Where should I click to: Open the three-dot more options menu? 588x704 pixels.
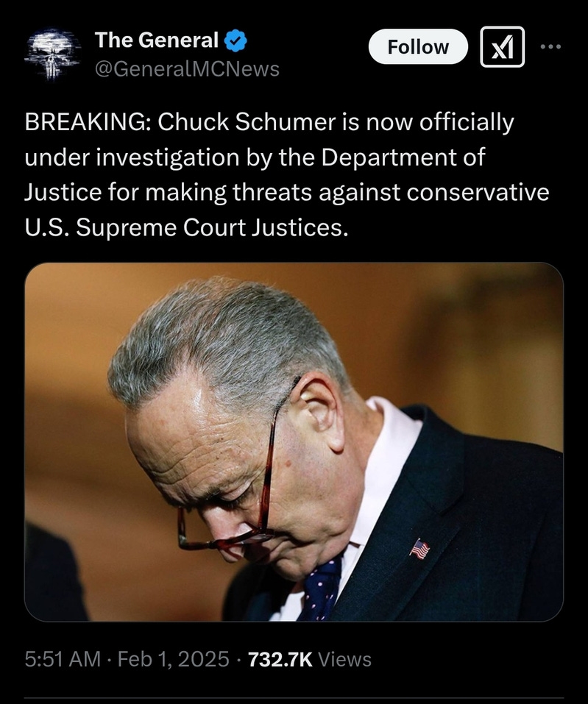click(550, 46)
